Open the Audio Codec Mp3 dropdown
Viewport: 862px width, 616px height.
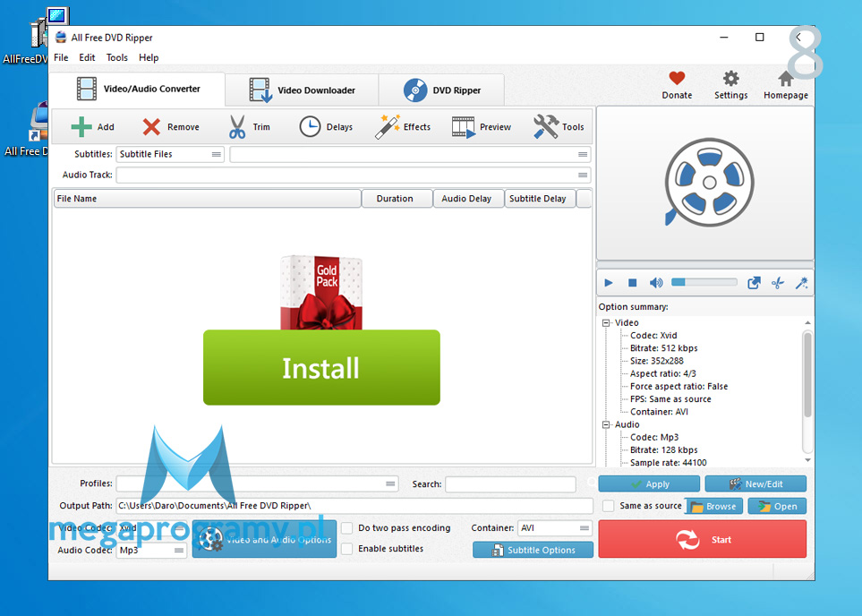pyautogui.click(x=152, y=550)
